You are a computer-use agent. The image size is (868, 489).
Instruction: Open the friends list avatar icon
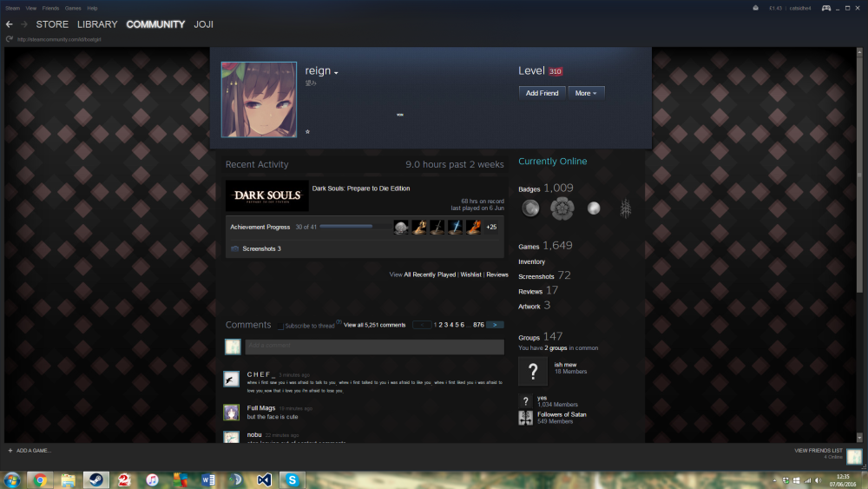click(x=854, y=456)
